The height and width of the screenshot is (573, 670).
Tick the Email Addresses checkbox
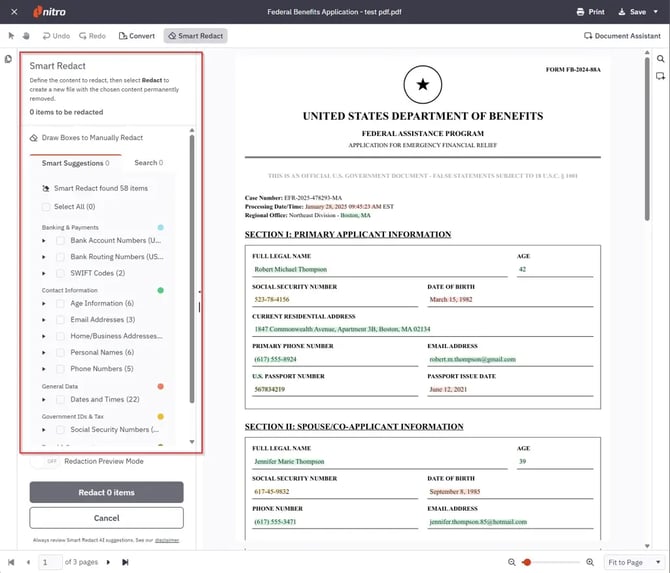pyautogui.click(x=61, y=319)
